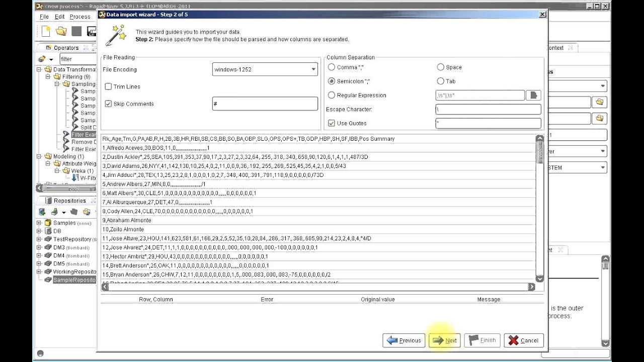Open the File menu
The height and width of the screenshot is (362, 644).
pos(44,17)
